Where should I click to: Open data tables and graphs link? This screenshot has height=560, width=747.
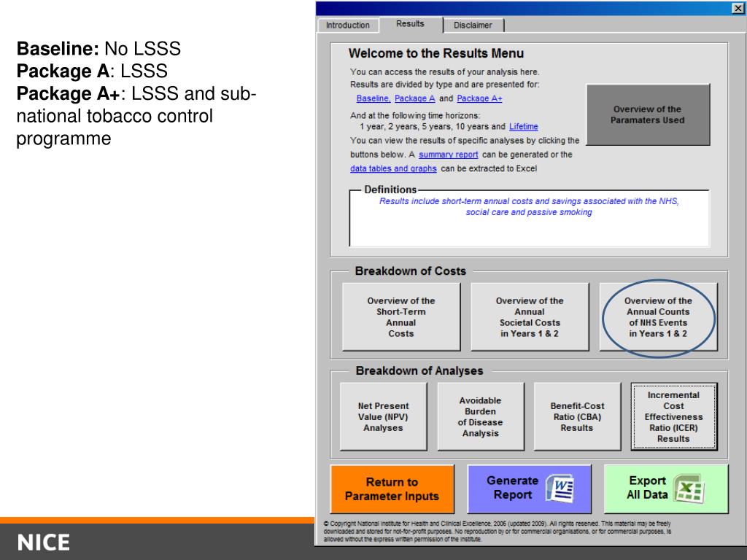393,168
